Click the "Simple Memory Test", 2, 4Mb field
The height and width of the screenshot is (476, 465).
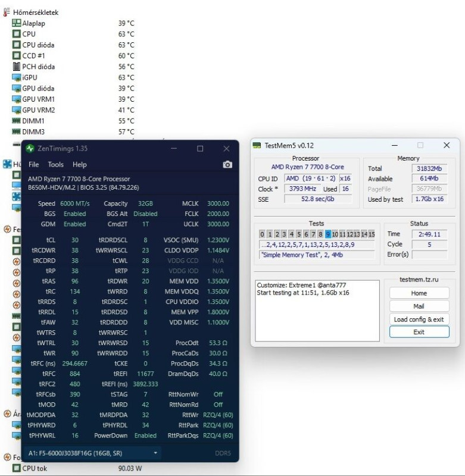[x=317, y=255]
